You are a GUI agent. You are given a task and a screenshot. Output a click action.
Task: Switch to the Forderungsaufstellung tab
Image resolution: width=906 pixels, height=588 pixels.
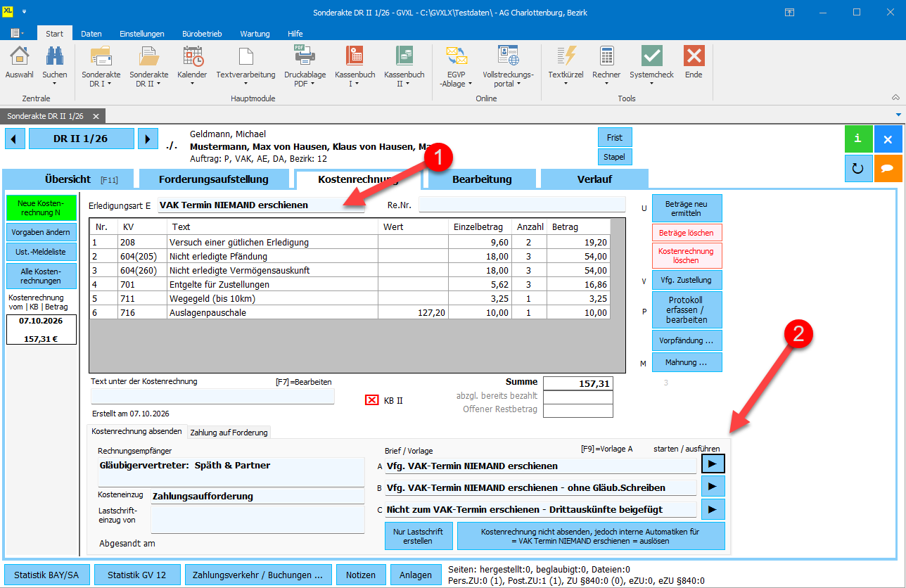(x=214, y=179)
